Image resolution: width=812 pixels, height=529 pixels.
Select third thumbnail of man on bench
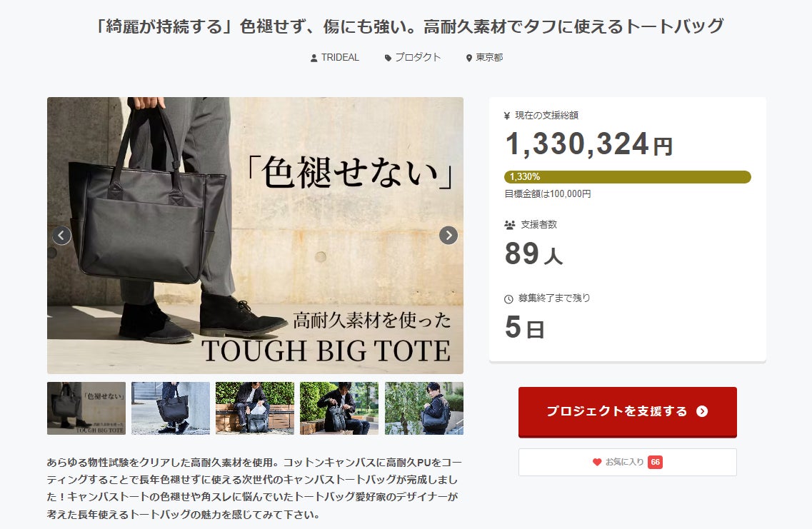(255, 408)
